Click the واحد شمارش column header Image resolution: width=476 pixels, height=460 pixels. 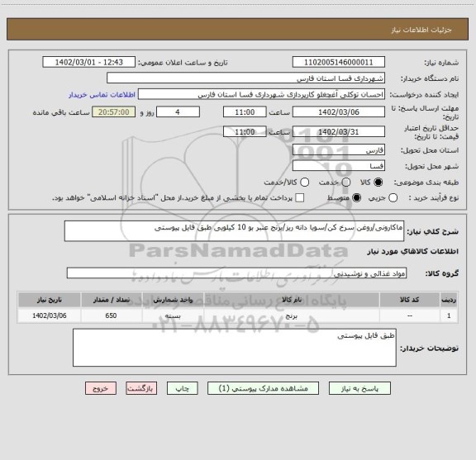[x=173, y=300]
